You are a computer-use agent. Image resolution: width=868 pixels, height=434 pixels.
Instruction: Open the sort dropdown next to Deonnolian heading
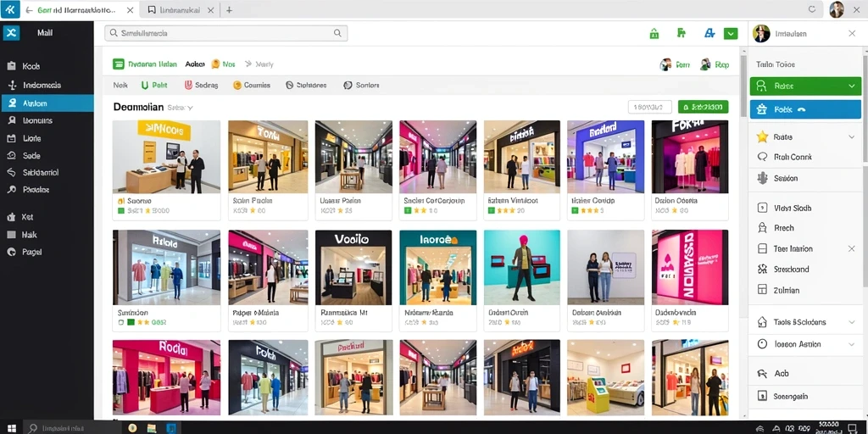pos(181,108)
